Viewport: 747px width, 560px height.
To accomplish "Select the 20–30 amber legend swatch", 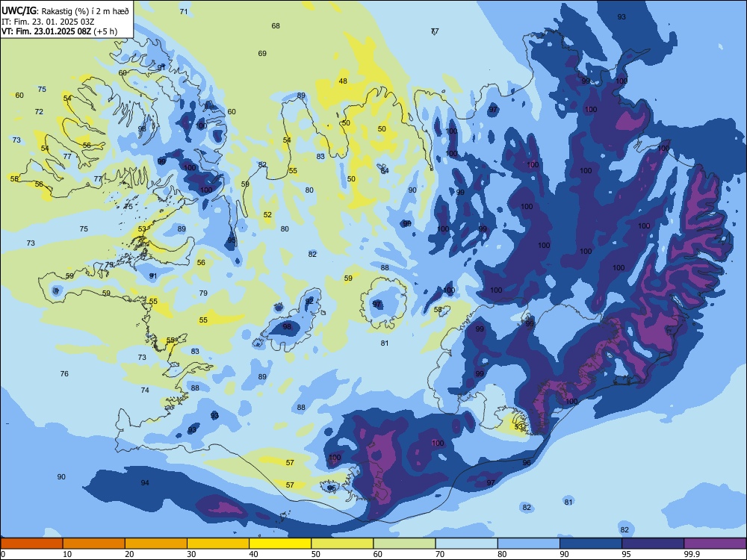I will [156, 544].
